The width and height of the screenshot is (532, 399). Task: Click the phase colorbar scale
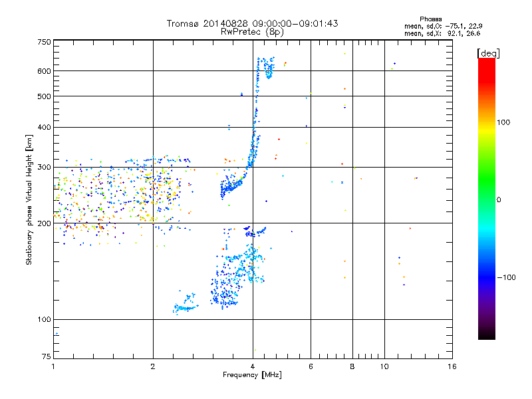[487, 198]
